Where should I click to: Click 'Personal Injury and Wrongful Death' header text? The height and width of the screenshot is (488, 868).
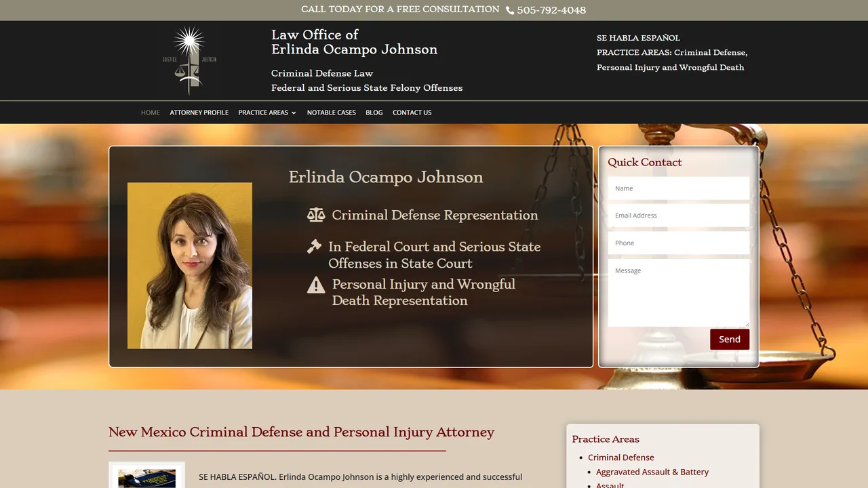tap(670, 67)
